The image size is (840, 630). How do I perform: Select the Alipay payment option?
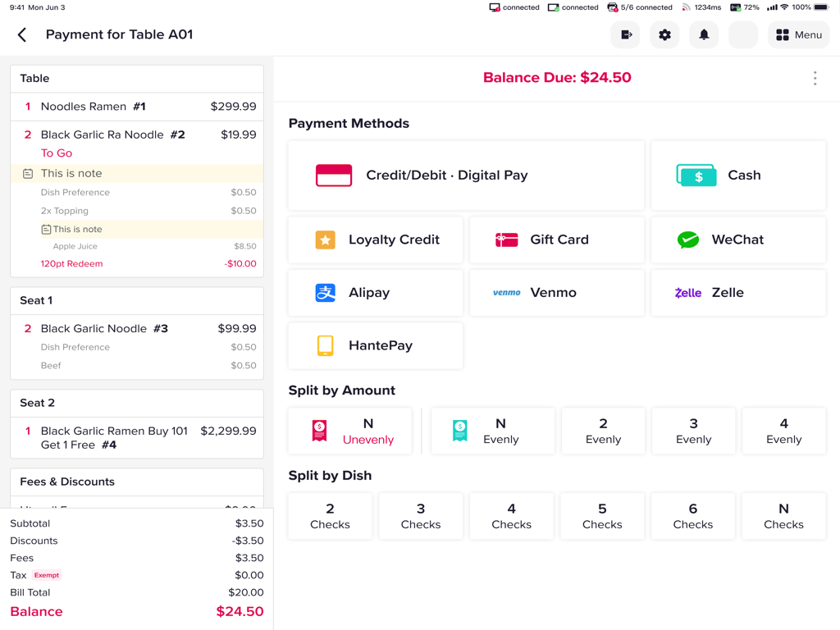click(x=375, y=292)
